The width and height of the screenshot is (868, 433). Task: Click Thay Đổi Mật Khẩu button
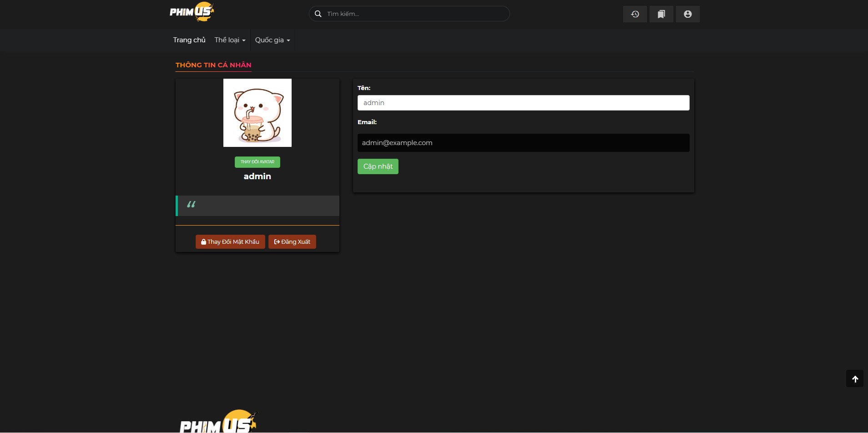(230, 242)
